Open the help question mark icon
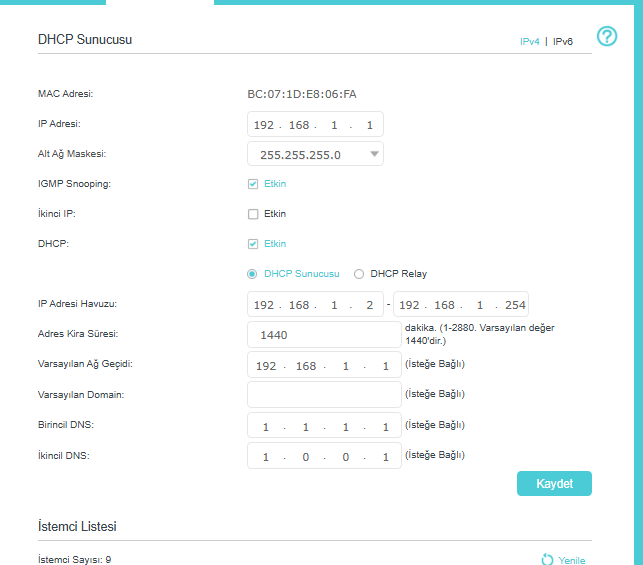Screen dimensions: 643x565 (607, 36)
